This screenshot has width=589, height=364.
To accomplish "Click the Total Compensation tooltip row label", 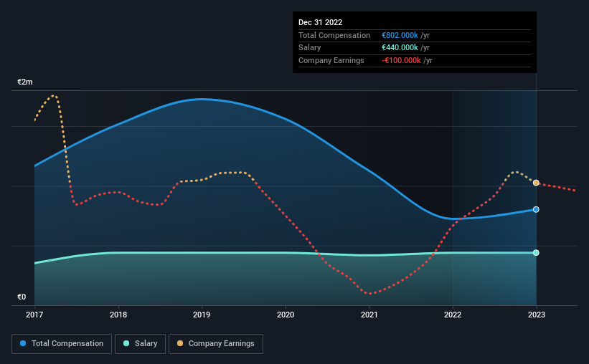I will tap(334, 35).
